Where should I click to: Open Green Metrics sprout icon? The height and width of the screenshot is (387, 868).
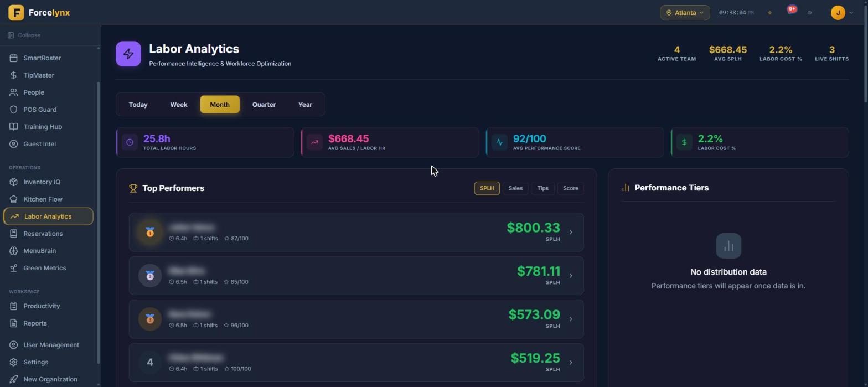pos(14,268)
